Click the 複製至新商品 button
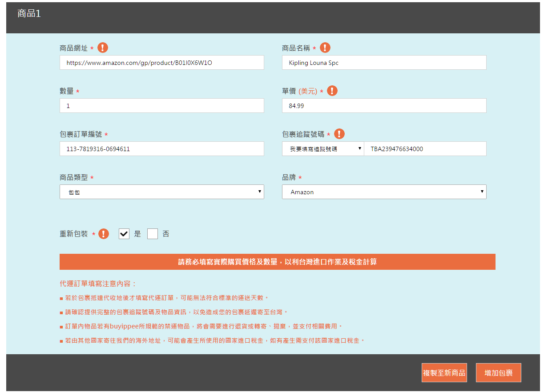The image size is (544, 392). pos(444,372)
